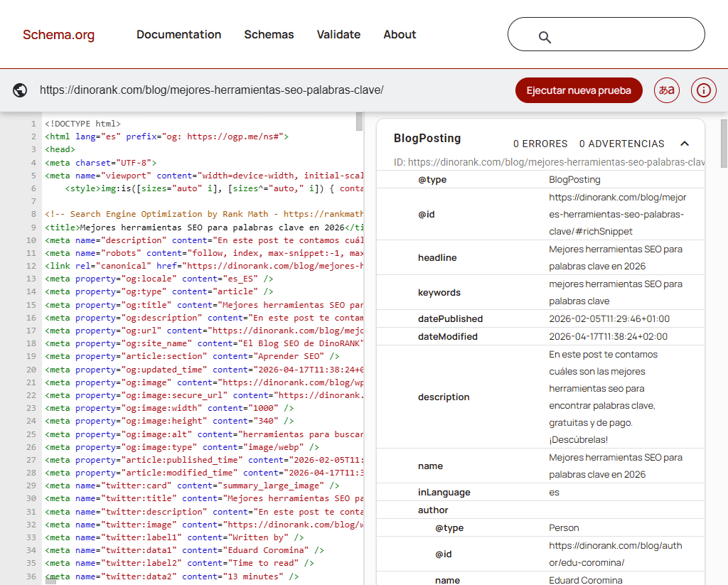Click the 0 ADVERTENCIAS label
The width and height of the screenshot is (728, 585).
click(621, 144)
